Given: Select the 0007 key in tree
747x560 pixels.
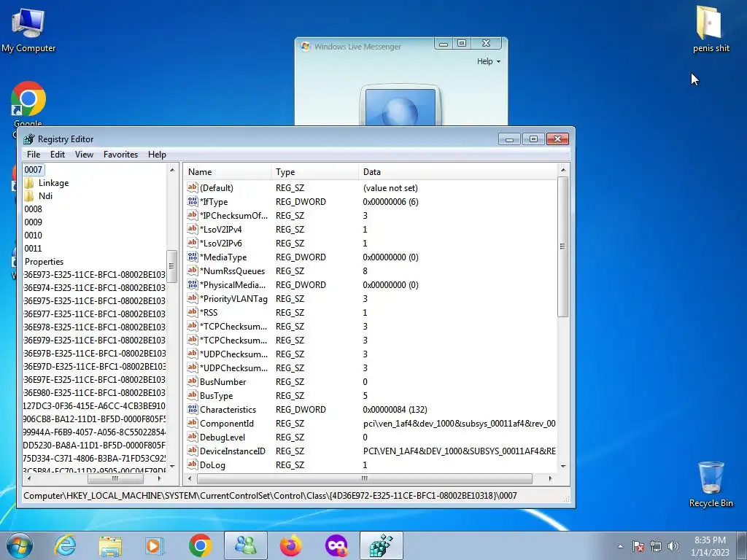Looking at the screenshot, I should pos(34,169).
